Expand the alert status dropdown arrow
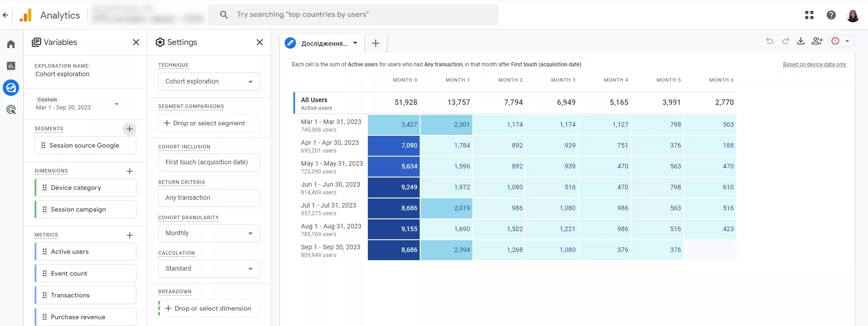Image resolution: width=868 pixels, height=326 pixels. [x=847, y=41]
